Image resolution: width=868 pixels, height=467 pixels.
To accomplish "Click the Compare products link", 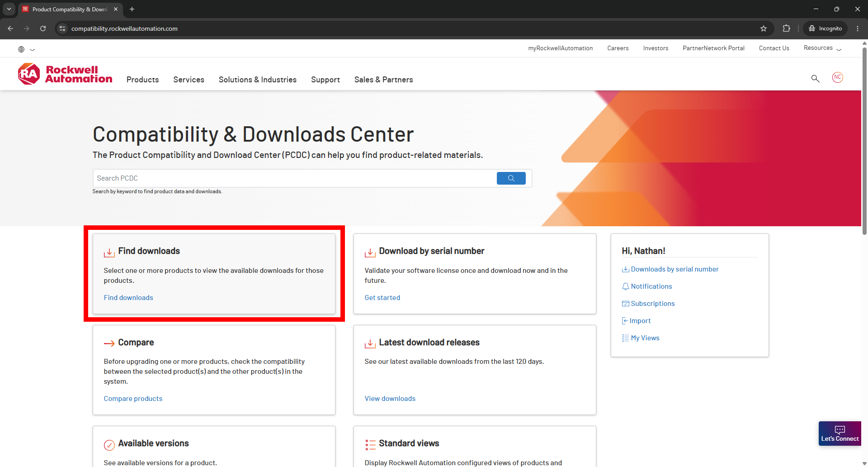I will [133, 399].
